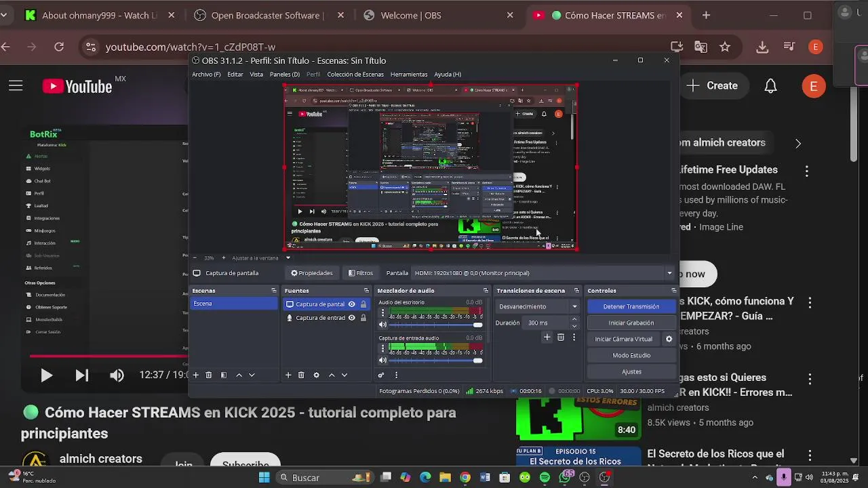Open Spotify from the taskbar
Viewport: 868px width, 488px height.
[545, 478]
